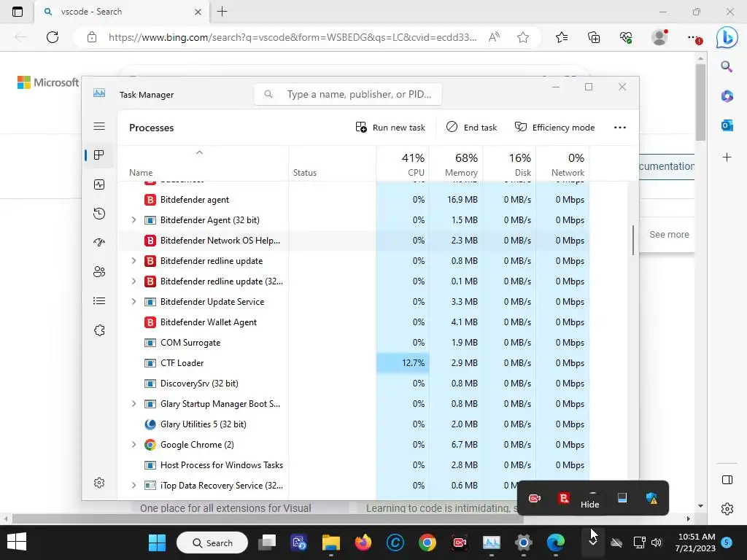Open Edge Favorites list icon
Viewport: 747px width, 560px height.
[x=562, y=37]
